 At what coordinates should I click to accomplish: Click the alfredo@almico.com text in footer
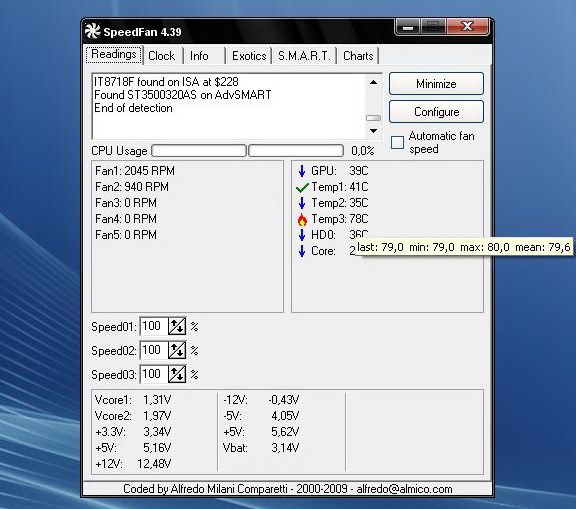tap(404, 489)
